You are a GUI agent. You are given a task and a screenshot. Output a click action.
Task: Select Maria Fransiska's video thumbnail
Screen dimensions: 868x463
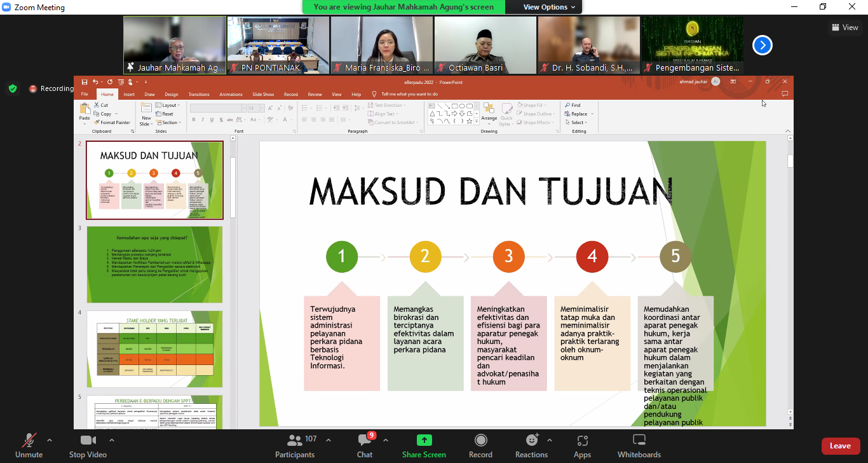[381, 45]
